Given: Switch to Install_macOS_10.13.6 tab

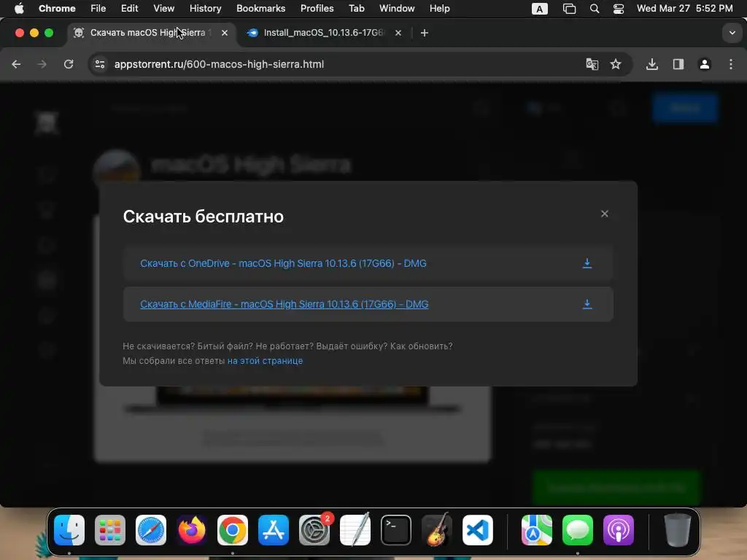Looking at the screenshot, I should (323, 33).
